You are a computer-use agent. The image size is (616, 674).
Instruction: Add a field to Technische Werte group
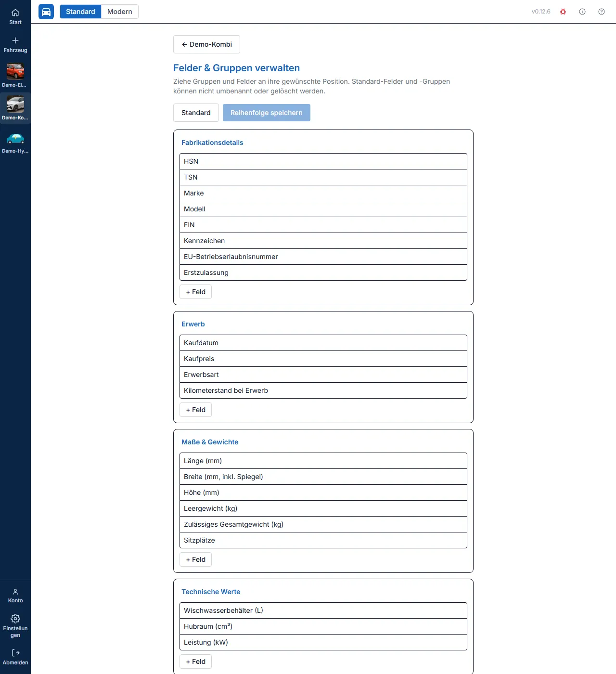coord(195,661)
